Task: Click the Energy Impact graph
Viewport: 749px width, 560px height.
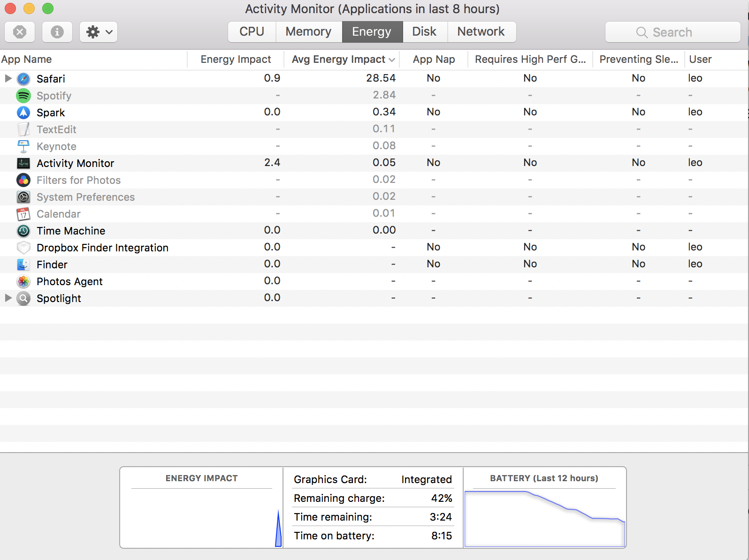Action: pyautogui.click(x=202, y=518)
